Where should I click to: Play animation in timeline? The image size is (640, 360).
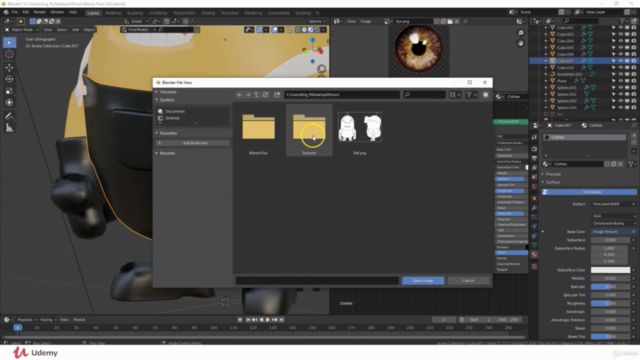click(268, 320)
